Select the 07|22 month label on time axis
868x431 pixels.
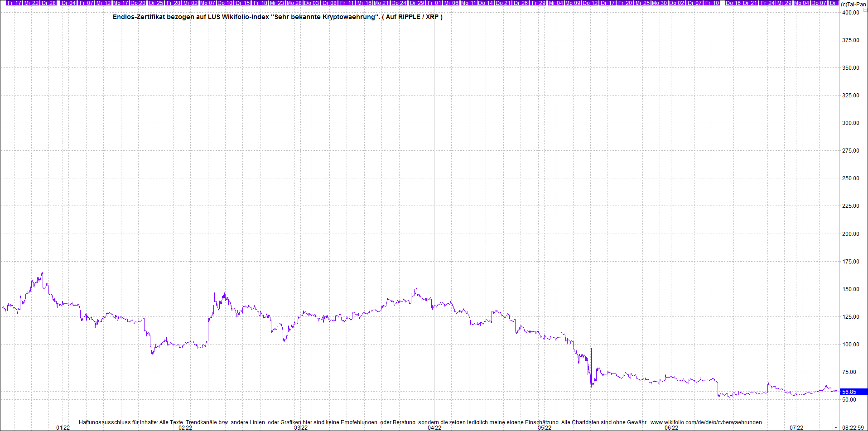[796, 427]
